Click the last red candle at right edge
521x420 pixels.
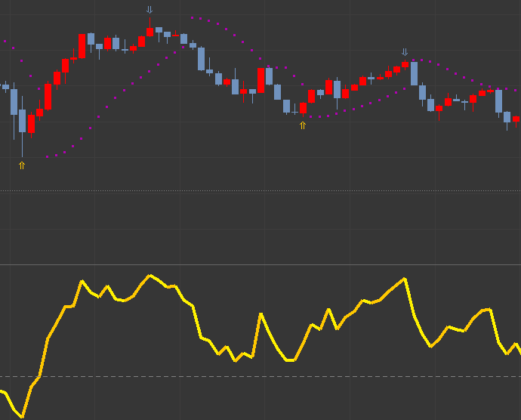[516, 119]
